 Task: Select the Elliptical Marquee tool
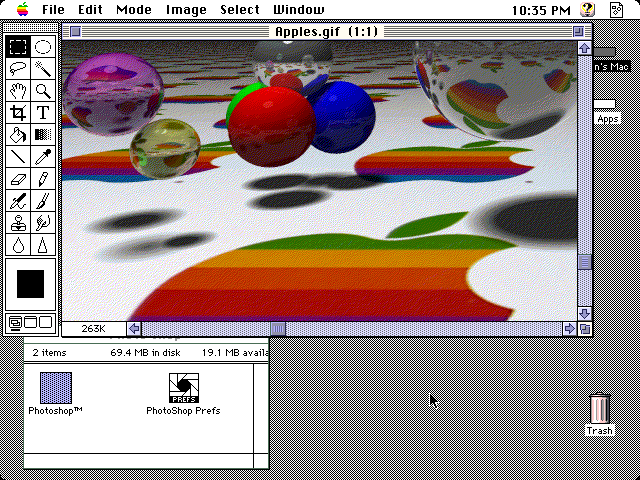43,46
